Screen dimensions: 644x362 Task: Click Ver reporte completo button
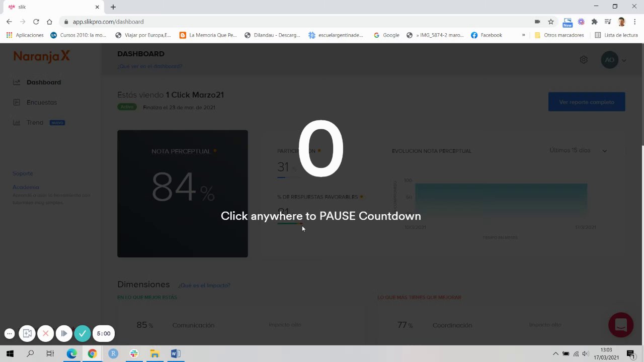click(x=587, y=102)
